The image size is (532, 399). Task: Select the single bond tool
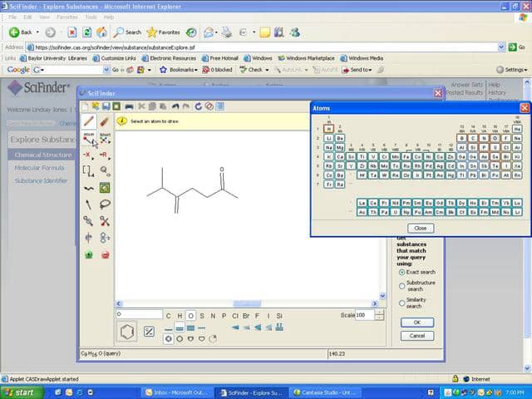pyautogui.click(x=168, y=328)
